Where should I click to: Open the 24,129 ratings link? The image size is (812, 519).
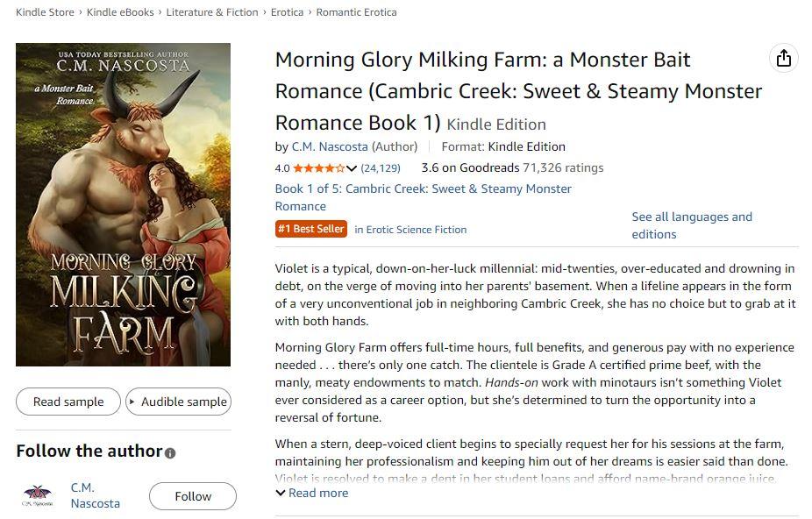(381, 168)
